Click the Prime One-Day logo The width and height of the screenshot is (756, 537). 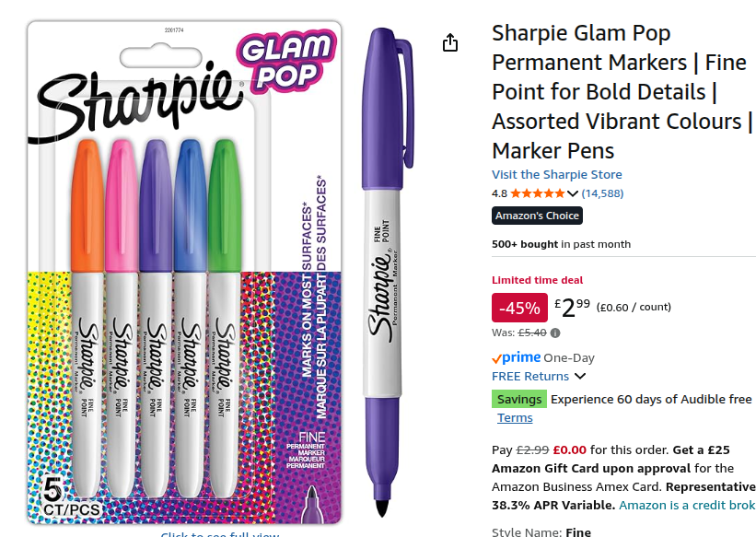(x=518, y=357)
